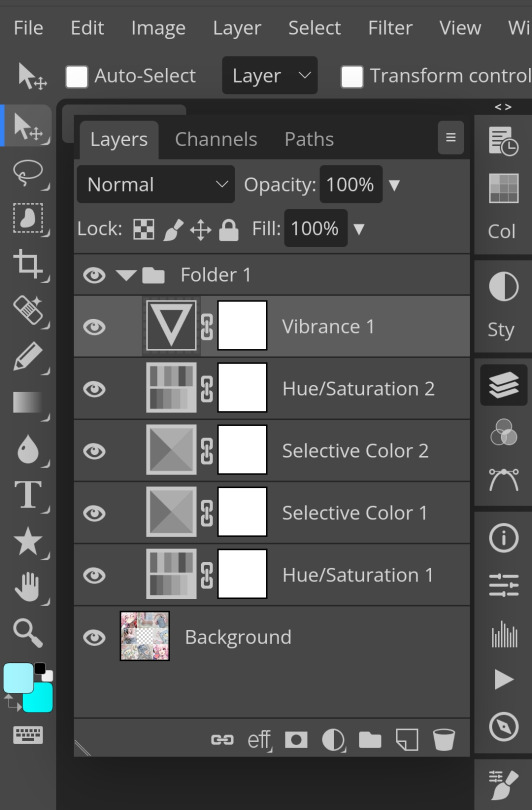Switch to the Paths tab
This screenshot has height=810, width=532.
[309, 139]
